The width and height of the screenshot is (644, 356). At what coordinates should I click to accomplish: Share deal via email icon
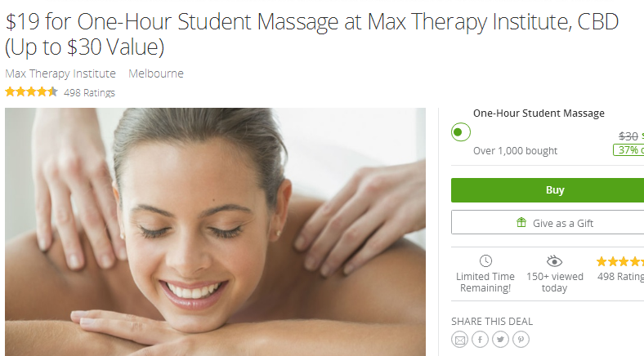point(459,340)
